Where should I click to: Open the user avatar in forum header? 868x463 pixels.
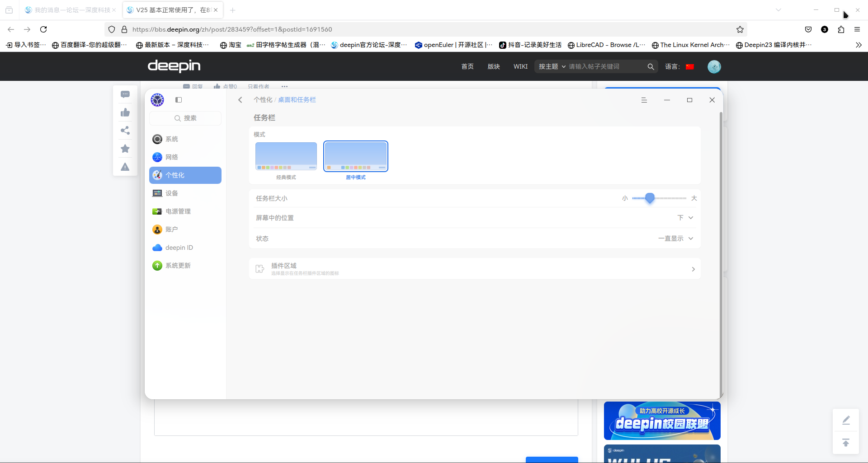[714, 67]
